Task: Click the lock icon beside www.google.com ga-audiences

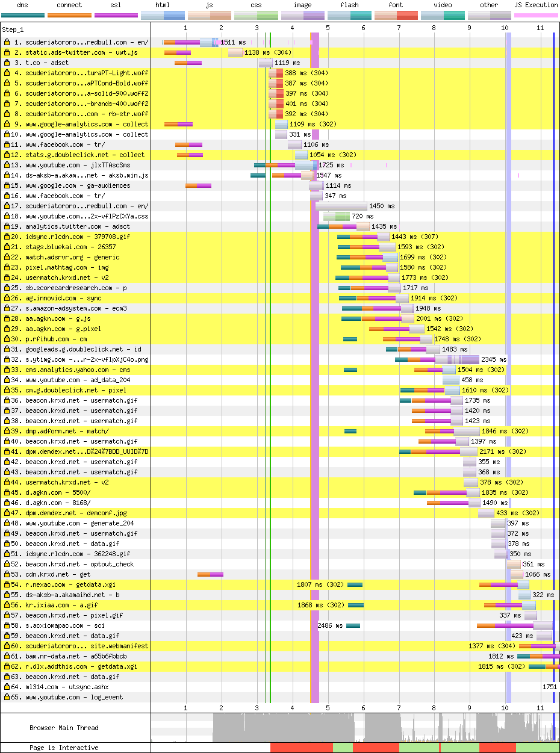Action: click(x=7, y=185)
